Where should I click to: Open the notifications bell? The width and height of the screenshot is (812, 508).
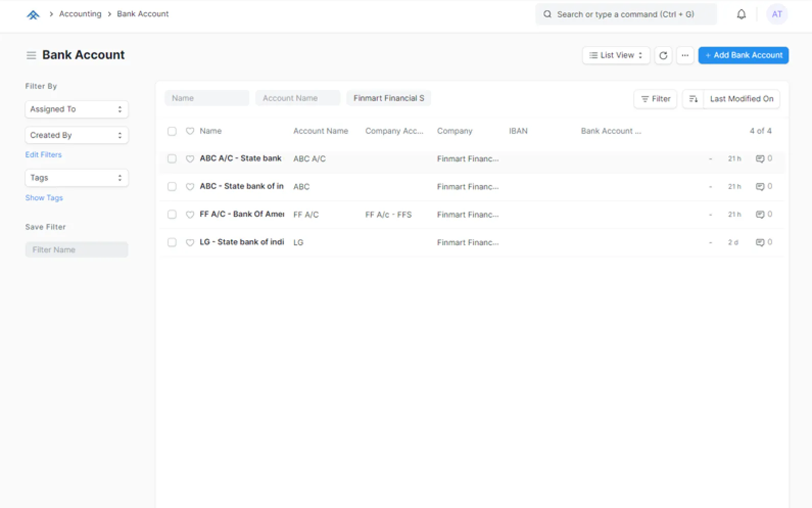tap(741, 14)
